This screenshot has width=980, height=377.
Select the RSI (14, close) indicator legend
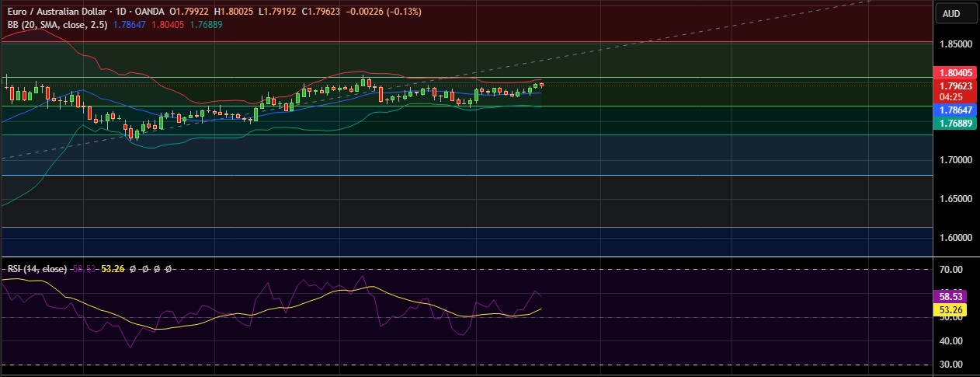[36, 269]
